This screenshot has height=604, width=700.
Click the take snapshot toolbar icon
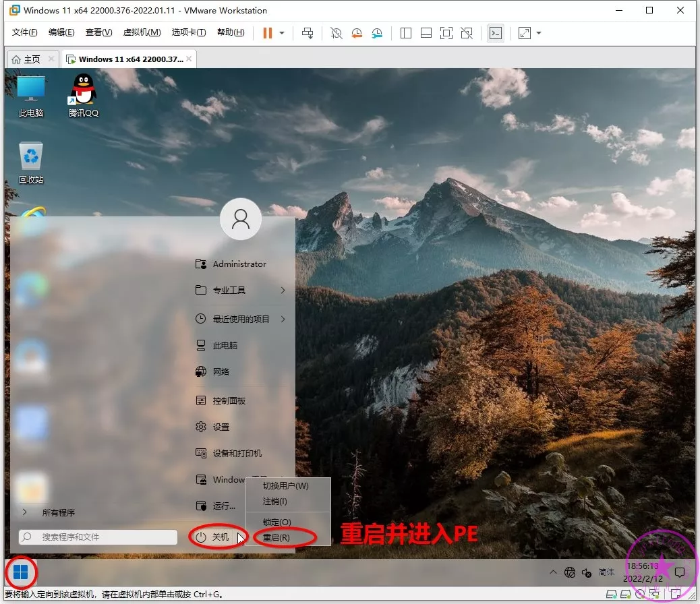click(x=336, y=33)
